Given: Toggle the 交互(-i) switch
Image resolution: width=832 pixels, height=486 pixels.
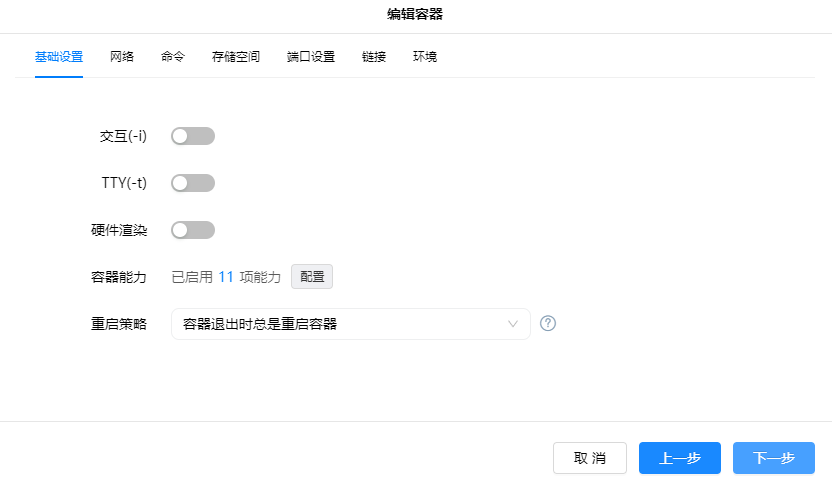Looking at the screenshot, I should (x=193, y=136).
